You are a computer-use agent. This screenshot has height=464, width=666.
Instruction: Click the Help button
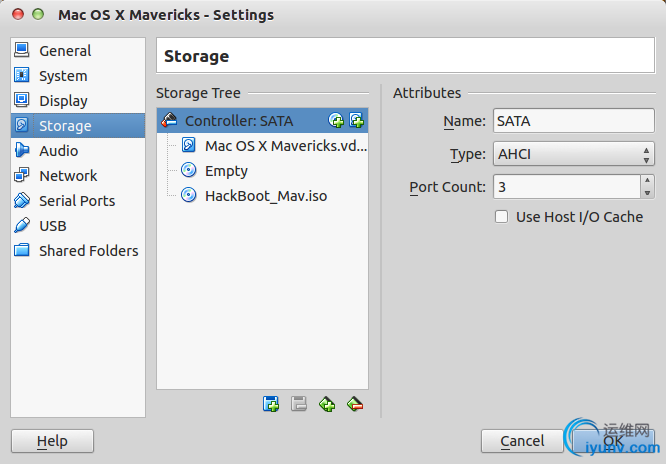coord(52,441)
